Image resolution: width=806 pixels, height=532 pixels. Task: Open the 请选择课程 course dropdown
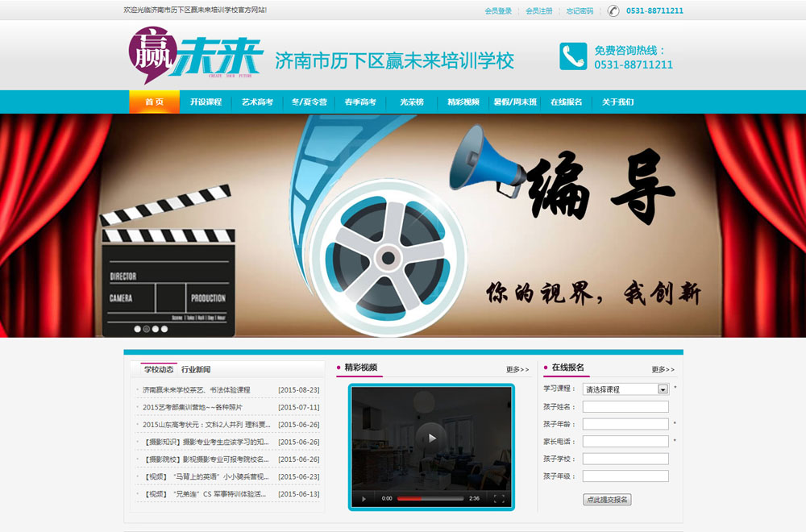point(625,389)
